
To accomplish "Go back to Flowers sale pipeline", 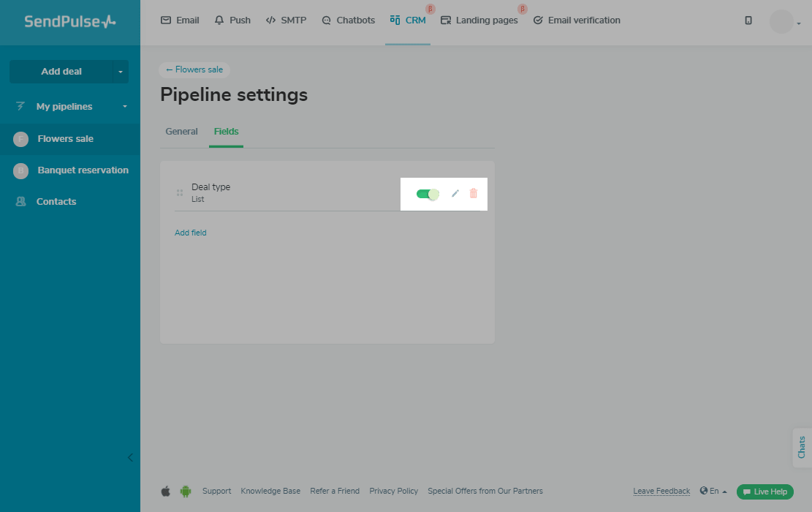I will tap(194, 69).
